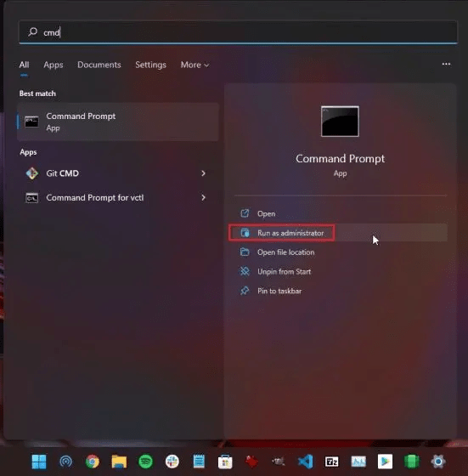Expand the More filter dropdown
Image resolution: width=468 pixels, height=476 pixels.
(195, 65)
